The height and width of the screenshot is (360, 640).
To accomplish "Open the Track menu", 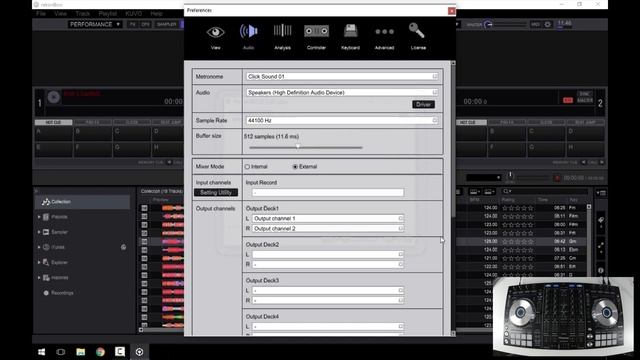I will [x=82, y=13].
